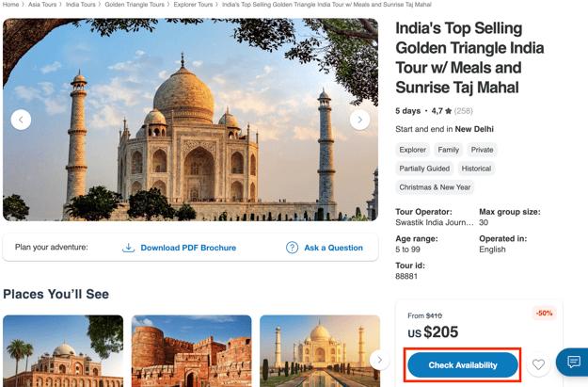
Task: Open the chat message widget
Action: [573, 363]
